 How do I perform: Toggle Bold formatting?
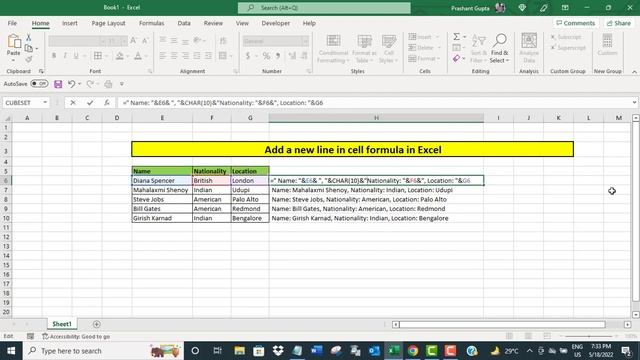tap(53, 56)
